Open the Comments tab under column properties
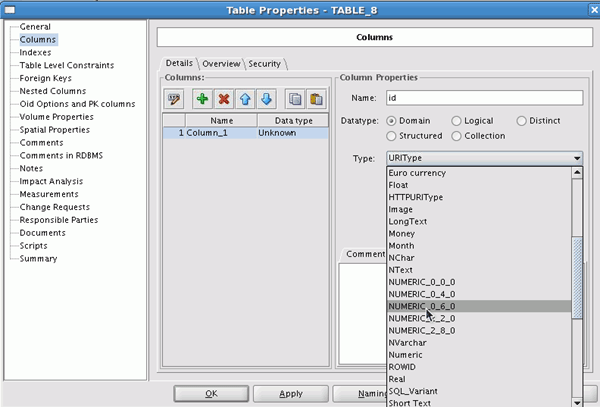600x407 pixels. coord(364,254)
